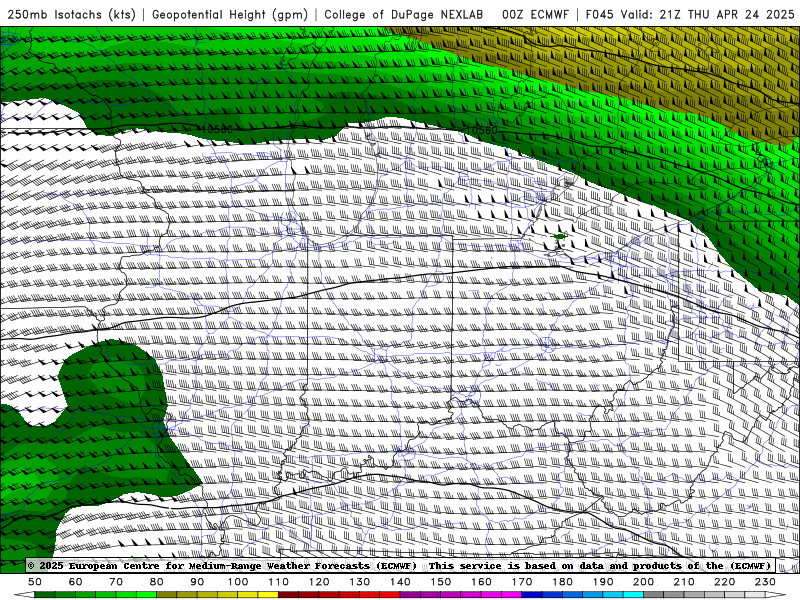Screen dimensions: 800x600
Task: Click the legend value 220
Action: point(724,582)
